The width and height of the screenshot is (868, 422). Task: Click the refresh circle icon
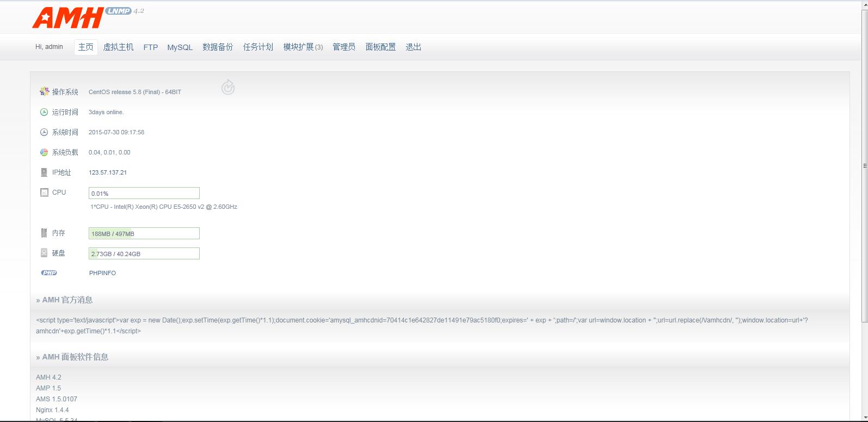228,87
